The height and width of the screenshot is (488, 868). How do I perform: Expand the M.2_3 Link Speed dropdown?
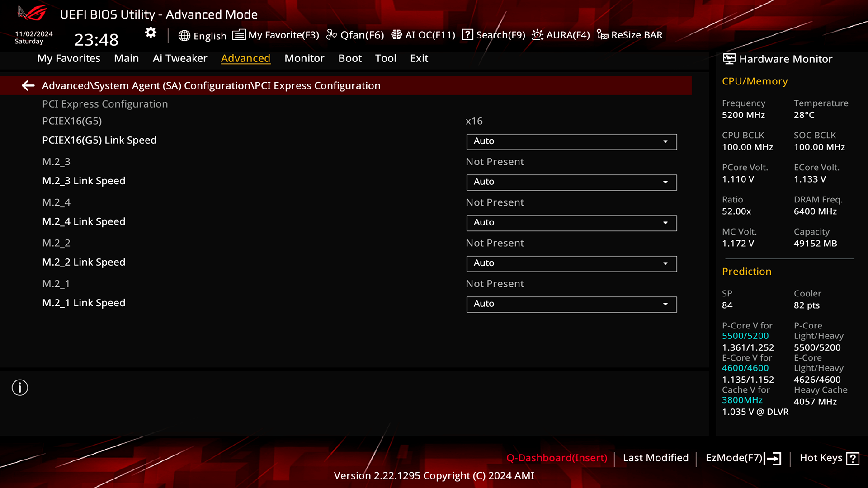(571, 182)
